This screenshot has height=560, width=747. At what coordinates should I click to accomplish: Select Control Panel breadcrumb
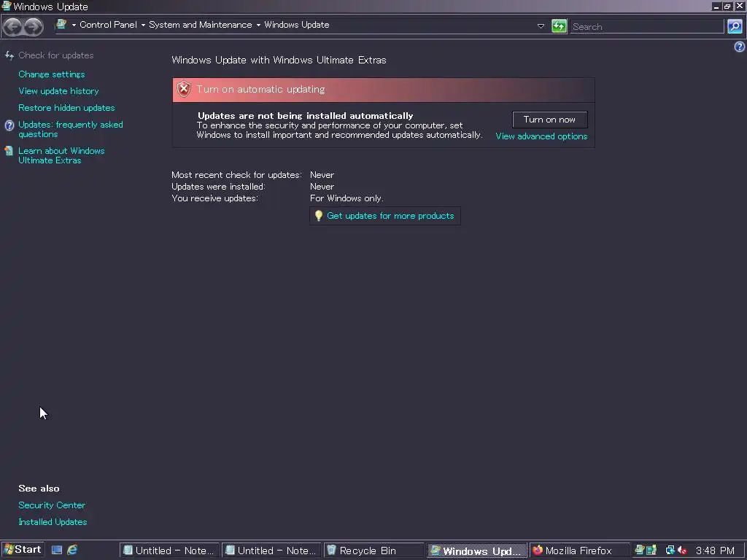click(108, 25)
